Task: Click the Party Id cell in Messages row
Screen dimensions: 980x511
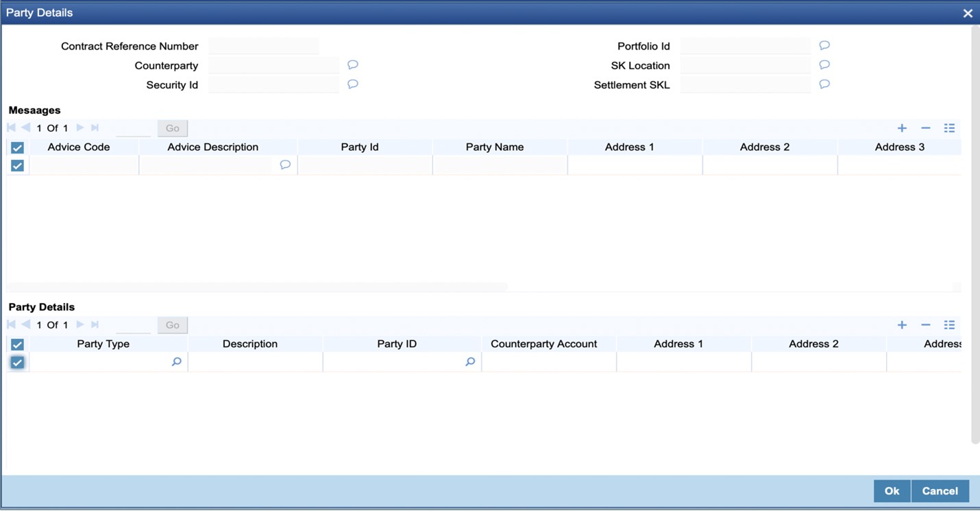Action: point(365,165)
